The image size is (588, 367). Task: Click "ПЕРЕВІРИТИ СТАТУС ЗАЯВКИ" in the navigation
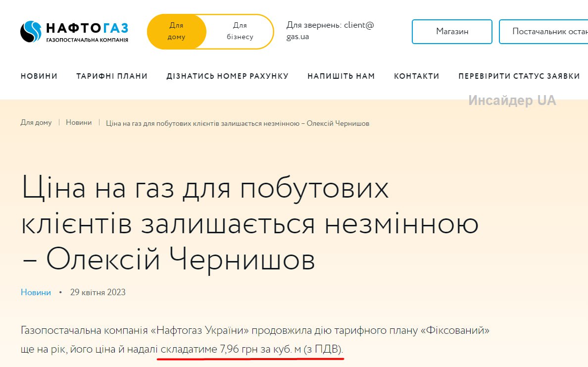[519, 76]
